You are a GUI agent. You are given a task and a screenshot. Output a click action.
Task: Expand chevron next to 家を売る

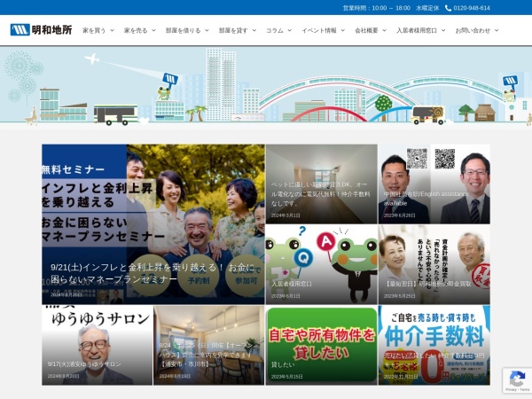tap(153, 30)
